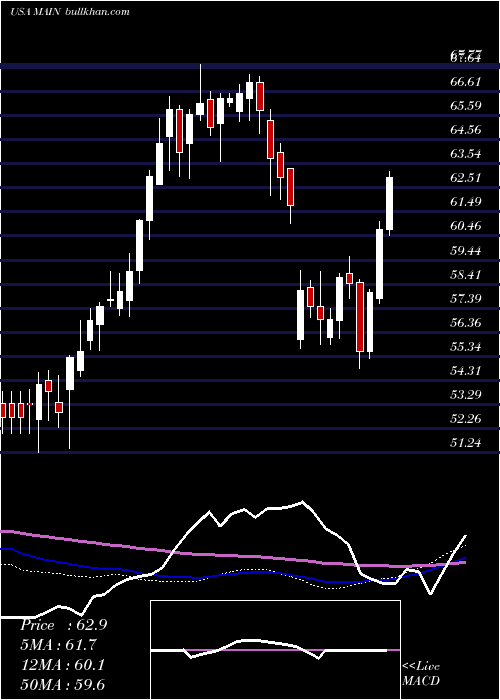Click the 56.36 price axis label
This screenshot has width=500, height=700.
point(466,322)
